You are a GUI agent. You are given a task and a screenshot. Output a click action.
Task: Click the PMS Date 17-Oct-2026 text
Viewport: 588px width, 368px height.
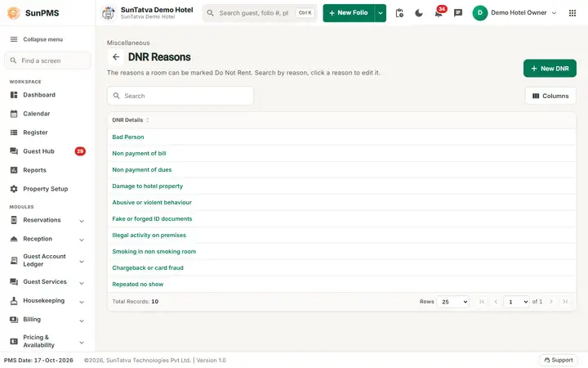pos(38,360)
